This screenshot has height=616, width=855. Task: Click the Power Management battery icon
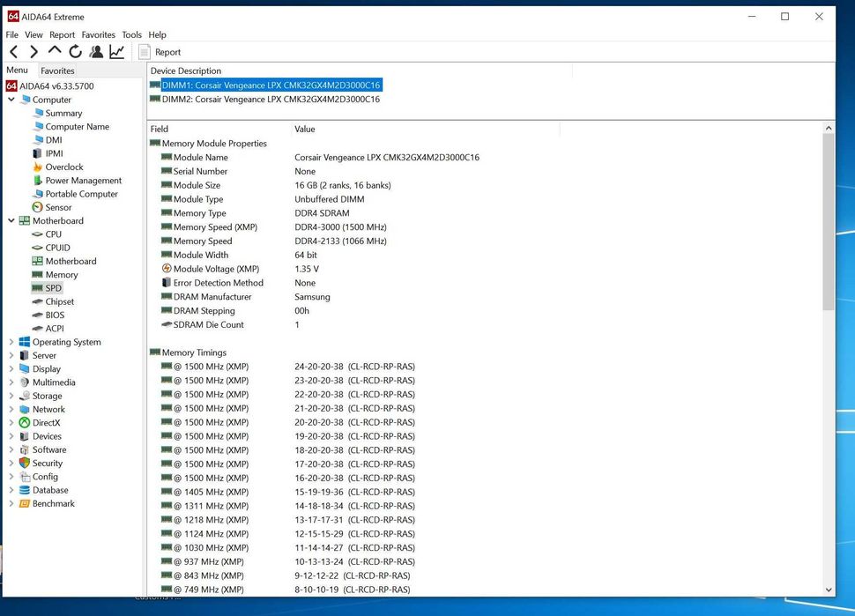(38, 181)
